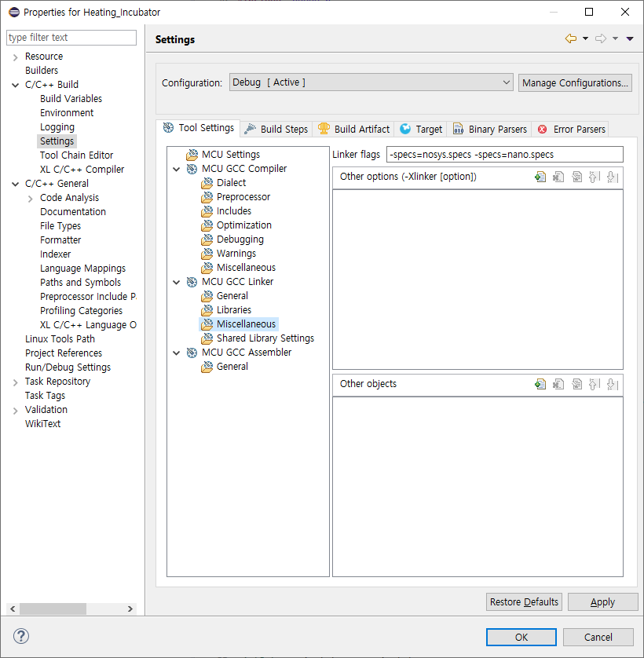Collapse the MCU GCC Compiler node

click(x=177, y=169)
